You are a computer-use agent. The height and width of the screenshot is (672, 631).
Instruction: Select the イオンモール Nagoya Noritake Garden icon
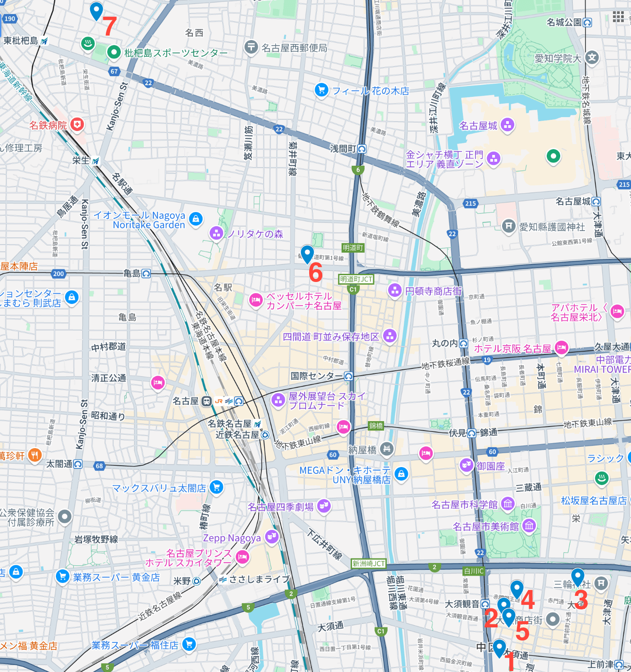(196, 219)
